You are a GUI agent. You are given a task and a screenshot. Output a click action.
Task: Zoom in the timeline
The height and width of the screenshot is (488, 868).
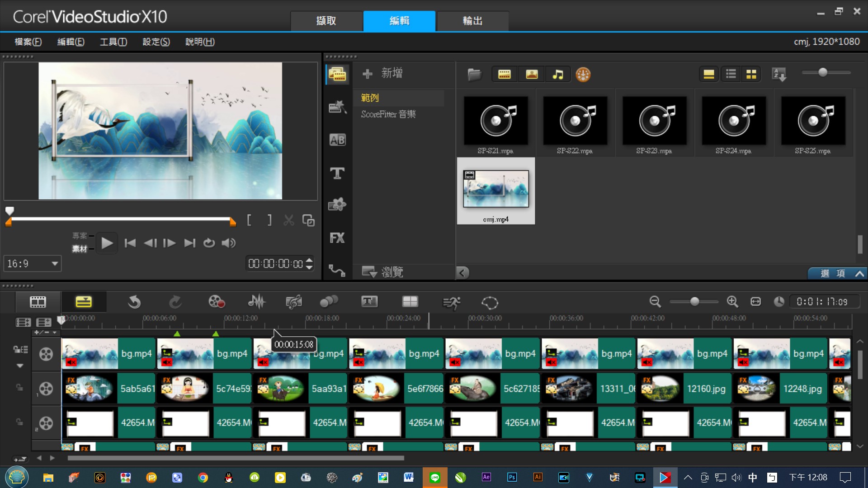point(732,302)
